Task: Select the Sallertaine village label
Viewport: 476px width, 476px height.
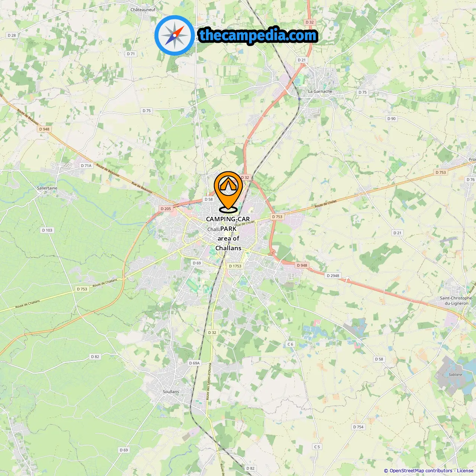Action: (47, 188)
